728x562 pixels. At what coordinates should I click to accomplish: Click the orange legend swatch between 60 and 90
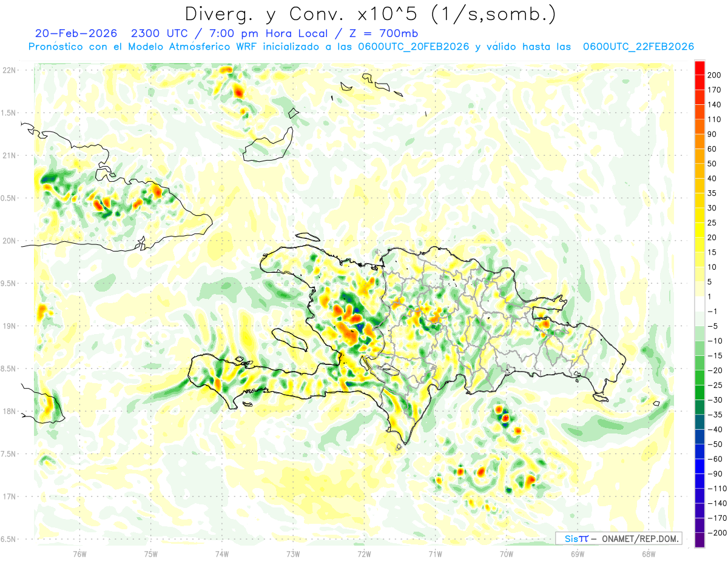tap(699, 142)
